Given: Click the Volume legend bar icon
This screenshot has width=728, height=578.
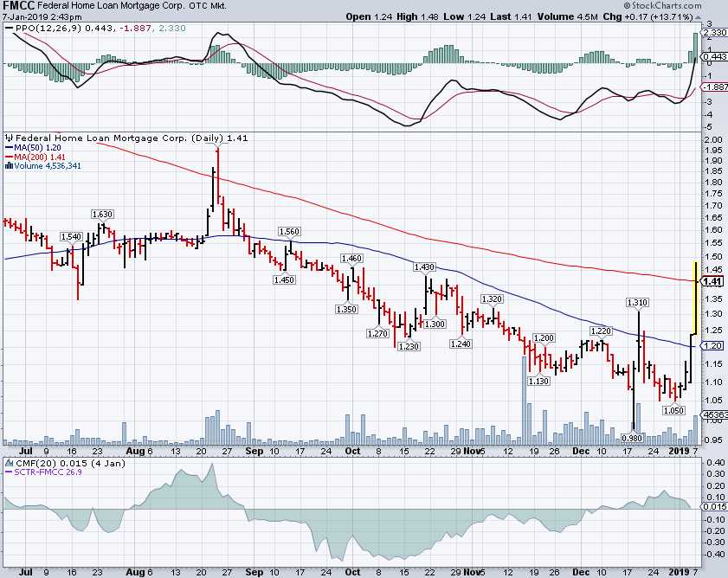Looking at the screenshot, I should pos(10,167).
